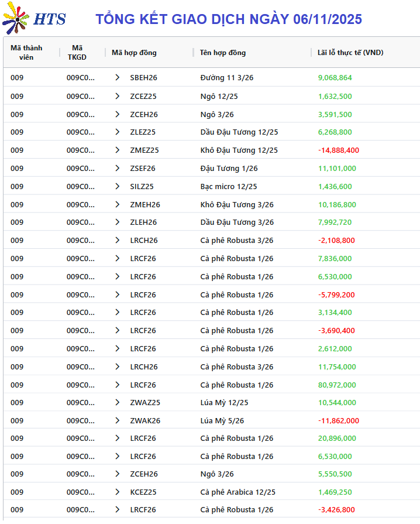Expand the ZSEF26 row chevron
The width and height of the screenshot is (420, 524).
pos(117,169)
